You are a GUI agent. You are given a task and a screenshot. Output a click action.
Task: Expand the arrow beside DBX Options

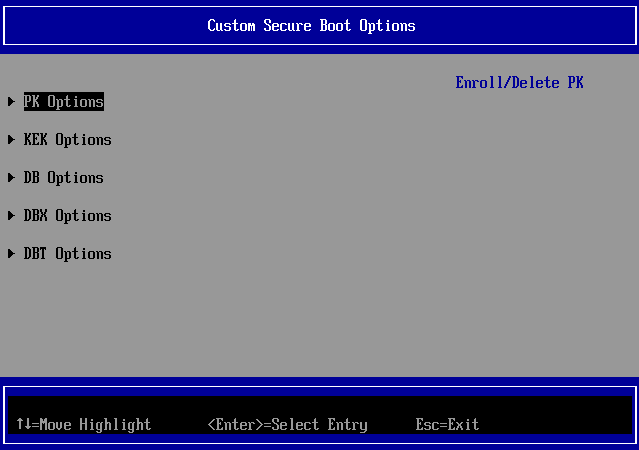pos(11,216)
